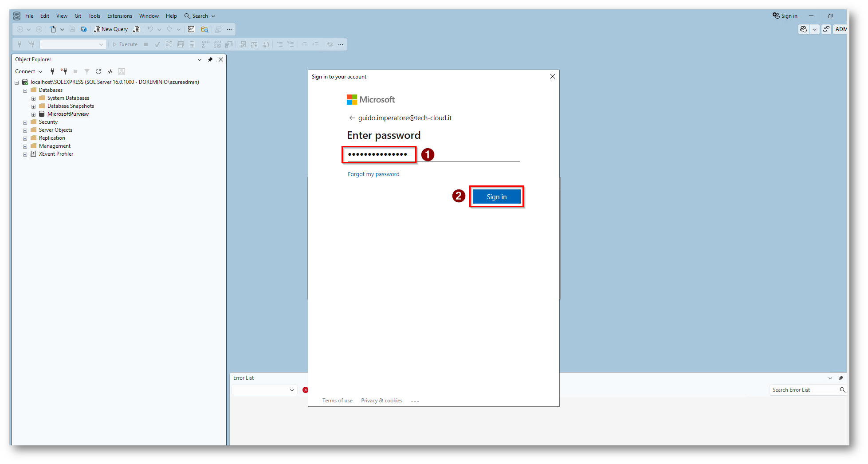Screen dimensions: 868x464
Task: Expand the System Databases folder
Action: click(33, 98)
